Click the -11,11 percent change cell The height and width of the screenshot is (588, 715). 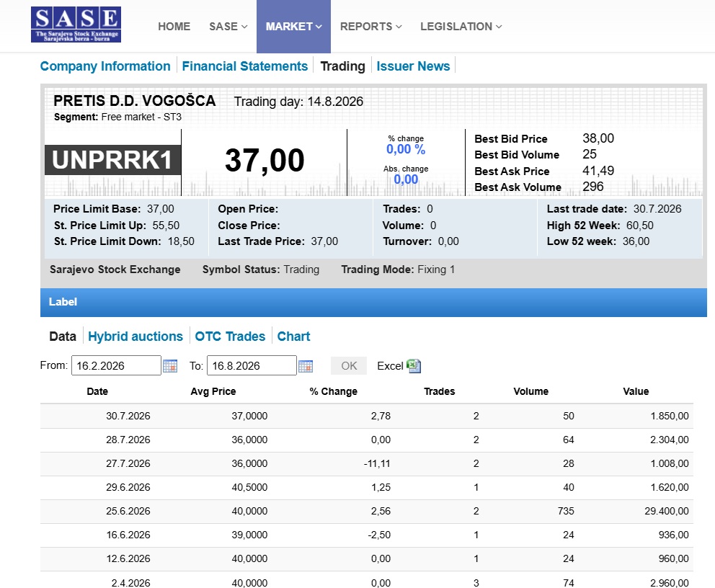(x=377, y=463)
